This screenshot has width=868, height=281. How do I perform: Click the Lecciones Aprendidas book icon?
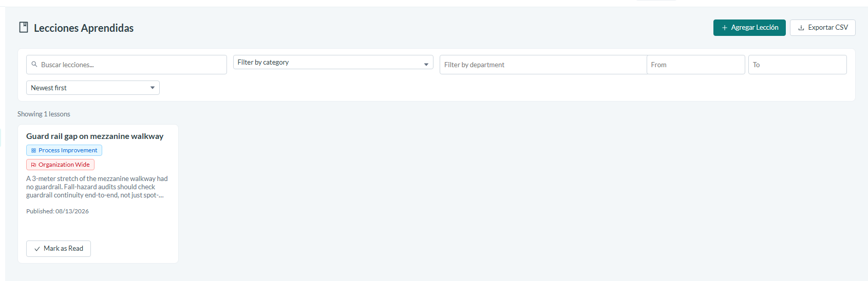click(x=24, y=27)
